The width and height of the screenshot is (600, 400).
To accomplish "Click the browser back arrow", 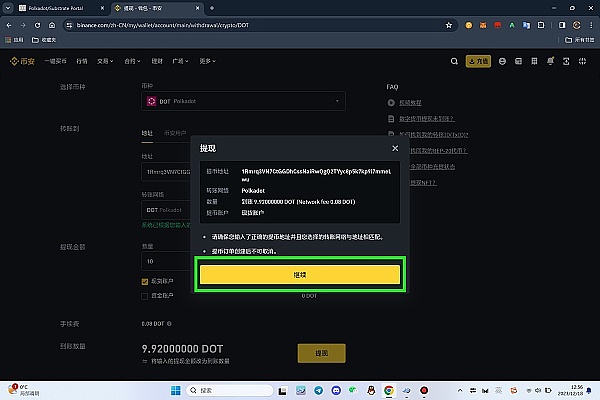I will [11, 22].
